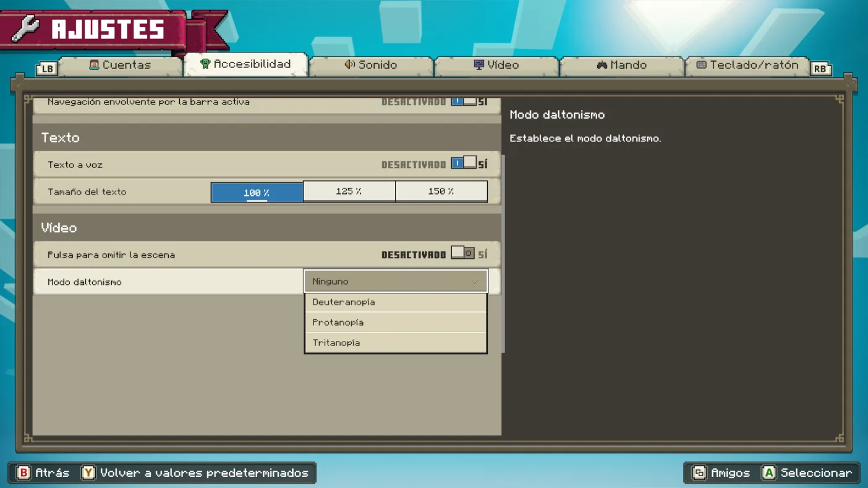
Task: Set text size to 150 %
Action: pos(441,191)
